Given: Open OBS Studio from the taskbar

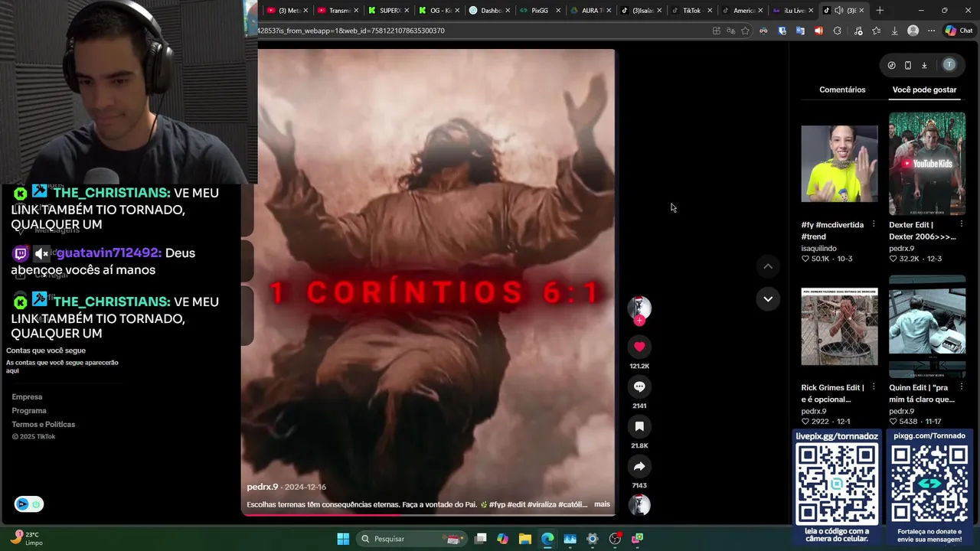Looking at the screenshot, I should point(615,539).
